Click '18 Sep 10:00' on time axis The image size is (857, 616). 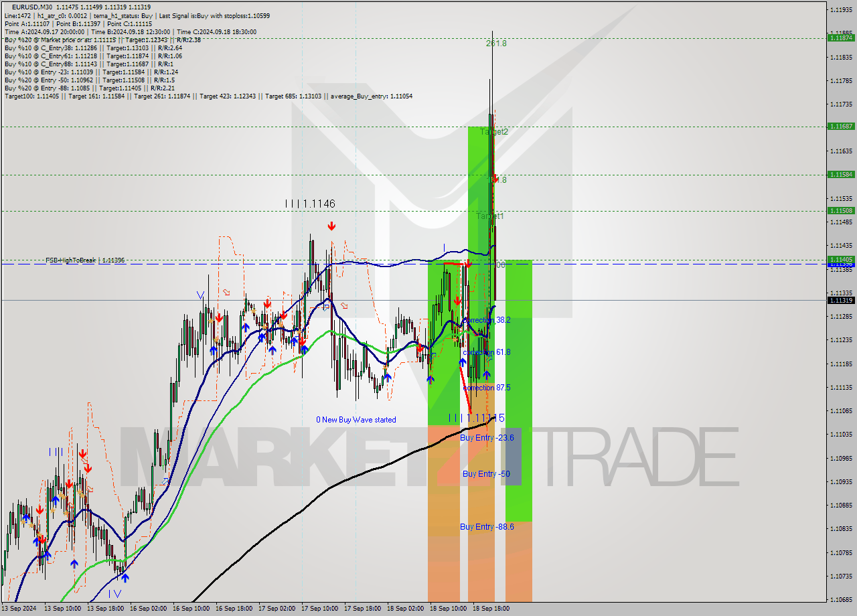click(448, 609)
